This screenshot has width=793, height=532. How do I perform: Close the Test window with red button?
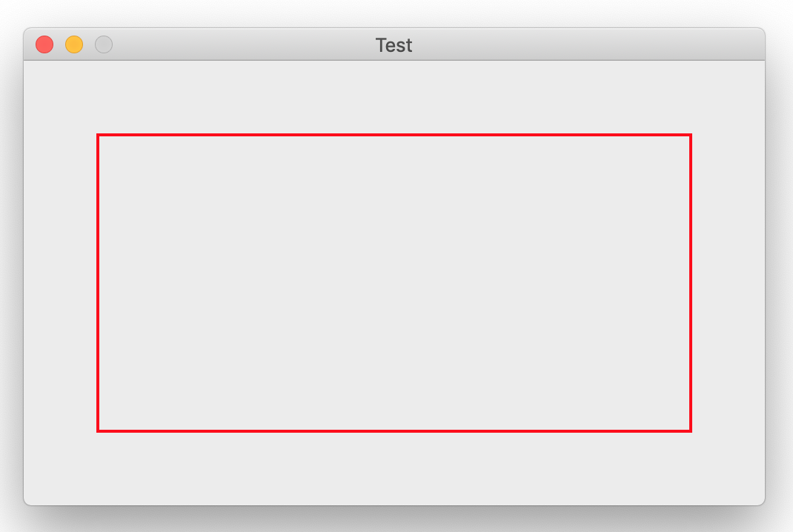pyautogui.click(x=44, y=44)
